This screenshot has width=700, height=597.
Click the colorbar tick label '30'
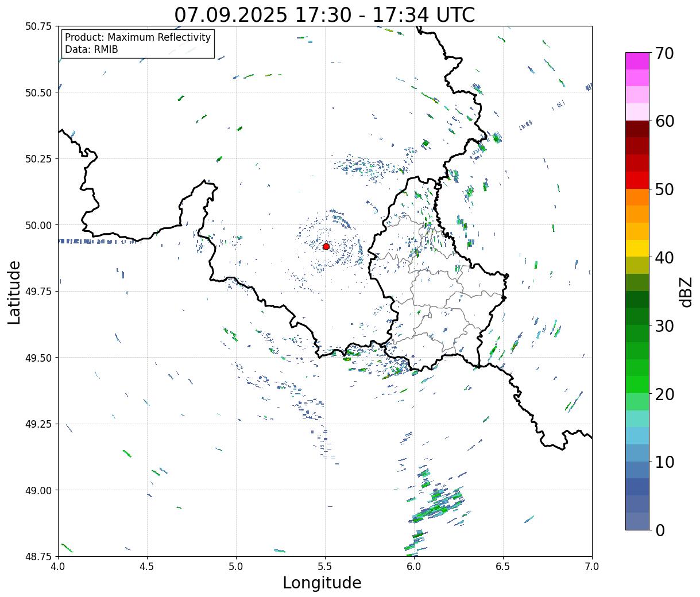664,326
